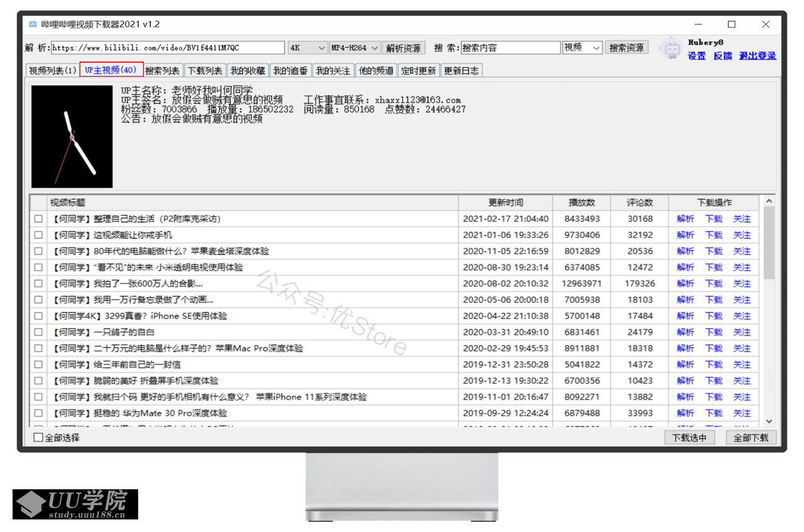Click the title 我用一万行备忘录做了个动画
Screen dimensions: 804x532
pos(133,300)
